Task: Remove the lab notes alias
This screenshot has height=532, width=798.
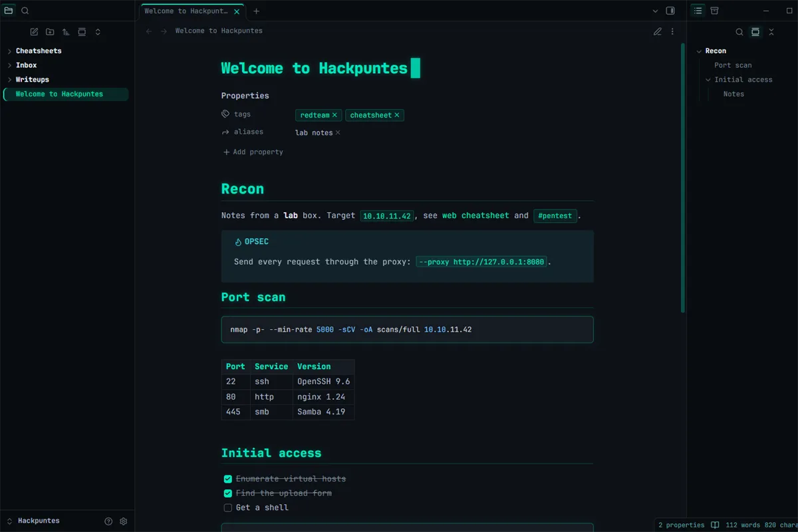Action: (338, 132)
